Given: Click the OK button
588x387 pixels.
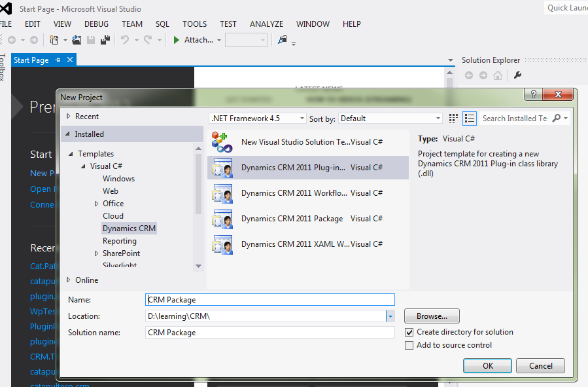Looking at the screenshot, I should tap(487, 366).
